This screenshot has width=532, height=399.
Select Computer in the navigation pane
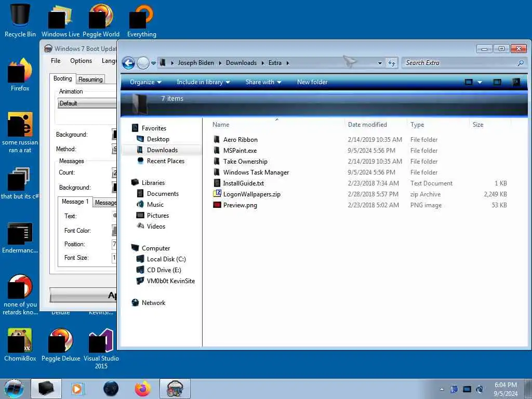(156, 248)
